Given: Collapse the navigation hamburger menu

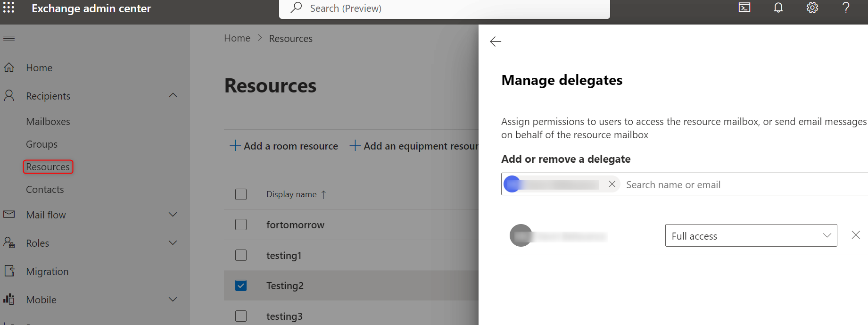Looking at the screenshot, I should 9,38.
